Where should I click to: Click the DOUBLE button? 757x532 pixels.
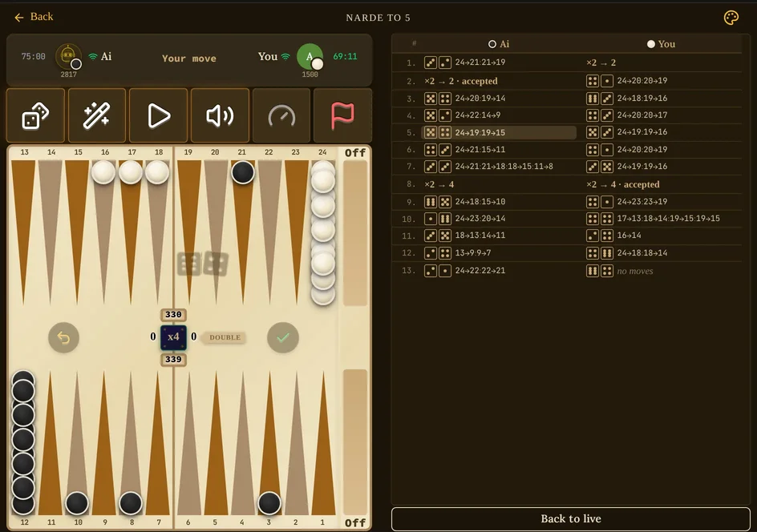pyautogui.click(x=225, y=337)
